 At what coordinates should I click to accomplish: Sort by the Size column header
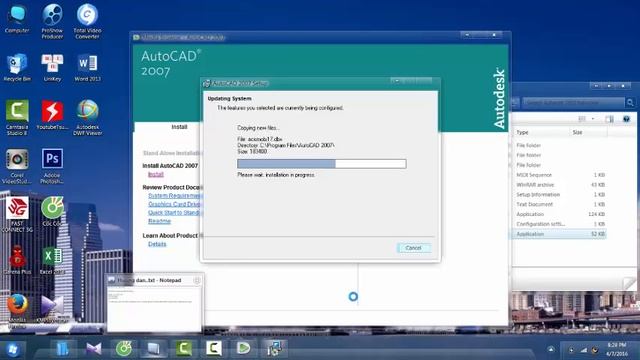point(588,132)
